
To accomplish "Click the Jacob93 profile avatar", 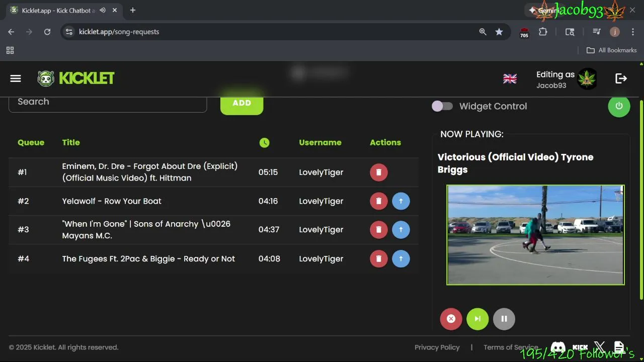I will 587,79.
